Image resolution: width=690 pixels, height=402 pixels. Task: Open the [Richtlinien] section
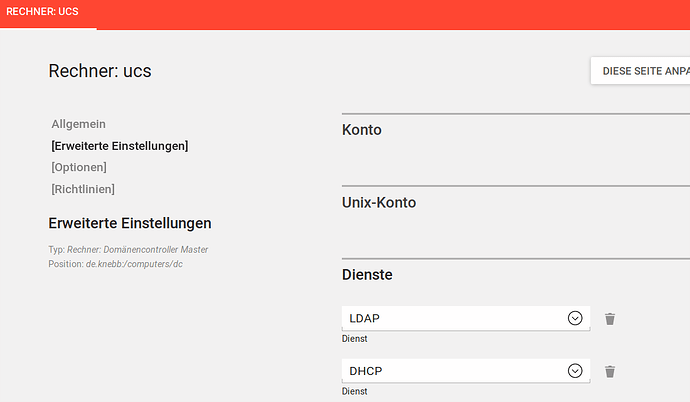(x=83, y=189)
